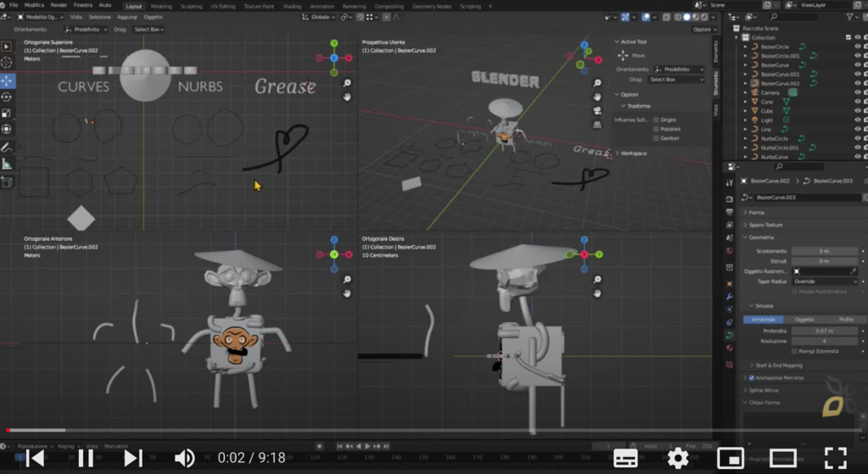Enable the Origini checkbox
The width and height of the screenshot is (868, 474).
[x=656, y=120]
